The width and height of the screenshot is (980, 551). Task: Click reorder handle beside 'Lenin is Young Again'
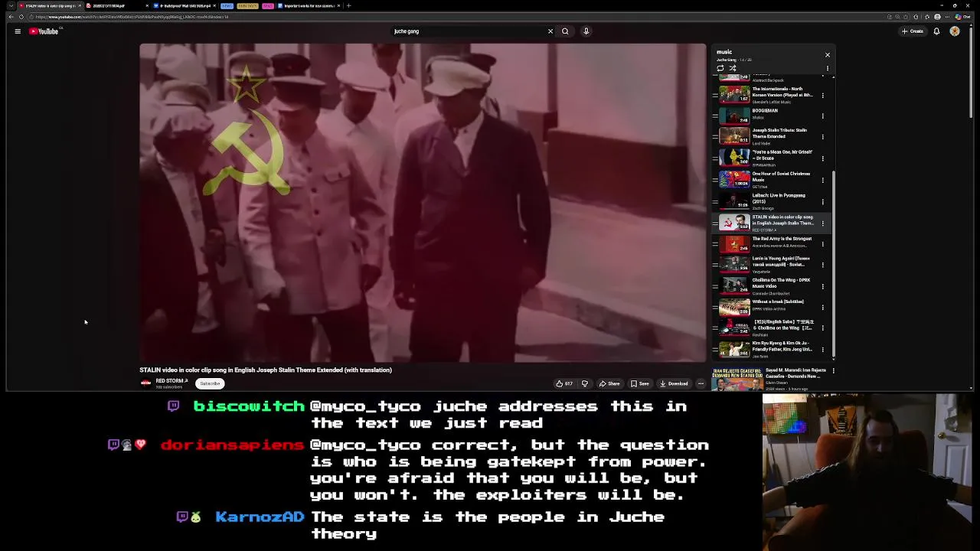(715, 265)
